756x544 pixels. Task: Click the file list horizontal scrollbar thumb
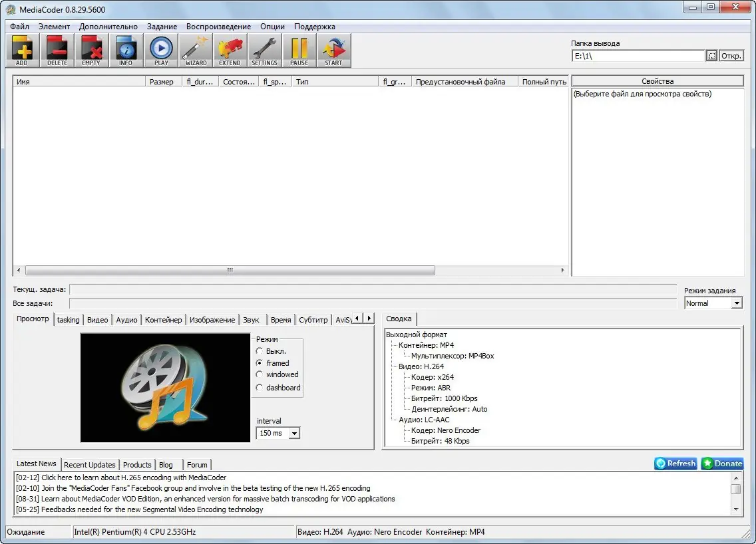230,270
